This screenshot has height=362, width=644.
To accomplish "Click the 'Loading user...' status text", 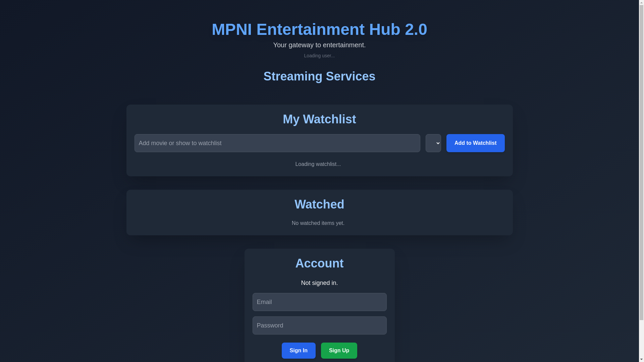I will (x=319, y=56).
